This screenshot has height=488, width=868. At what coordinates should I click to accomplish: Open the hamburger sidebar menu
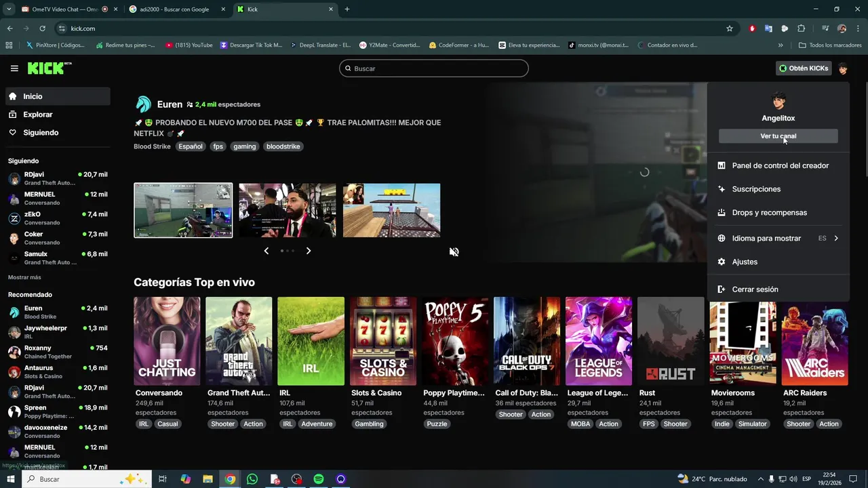click(14, 68)
